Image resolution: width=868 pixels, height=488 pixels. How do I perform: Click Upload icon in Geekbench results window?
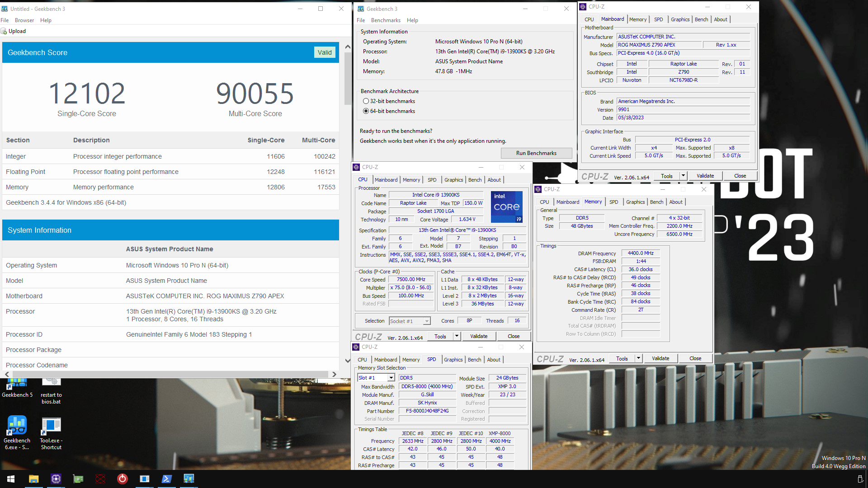point(4,31)
